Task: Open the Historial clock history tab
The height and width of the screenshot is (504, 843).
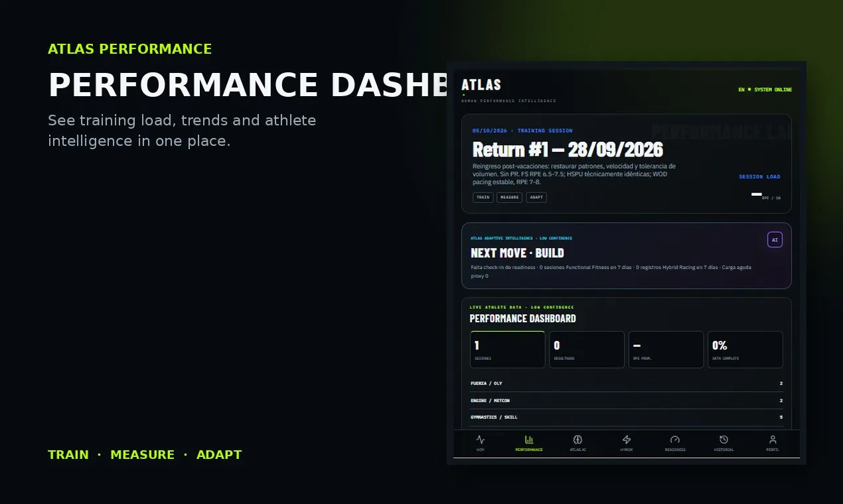Action: point(724,443)
